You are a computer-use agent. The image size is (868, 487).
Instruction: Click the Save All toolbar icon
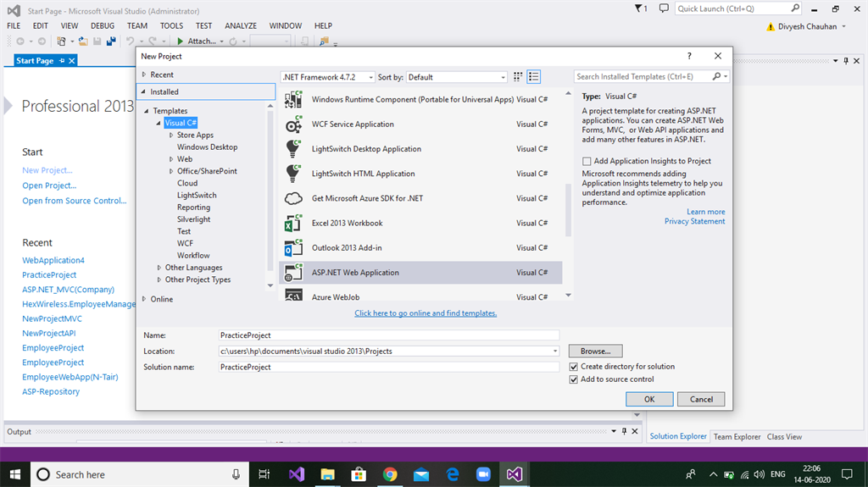click(111, 41)
